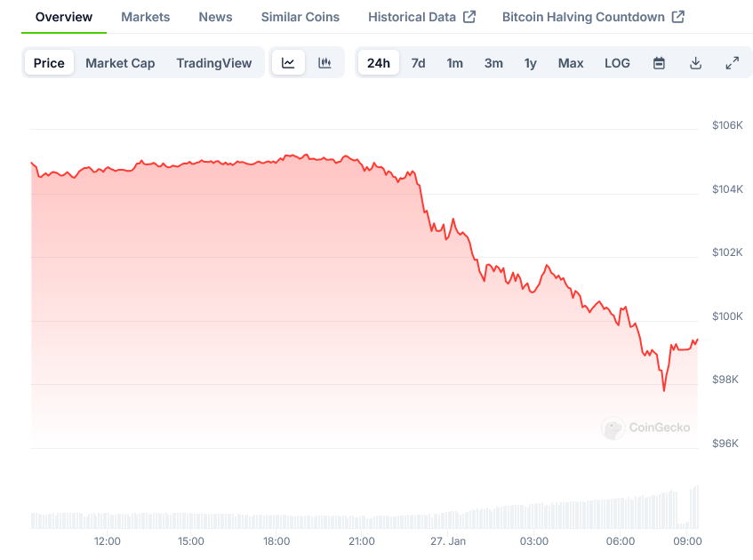Select the Max time range

pyautogui.click(x=571, y=63)
